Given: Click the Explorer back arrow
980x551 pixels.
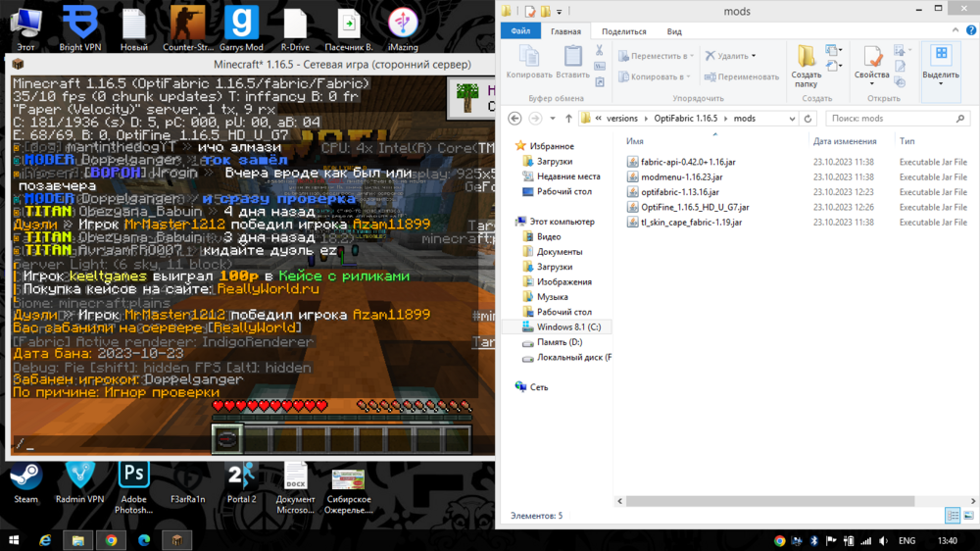Looking at the screenshot, I should [x=514, y=119].
